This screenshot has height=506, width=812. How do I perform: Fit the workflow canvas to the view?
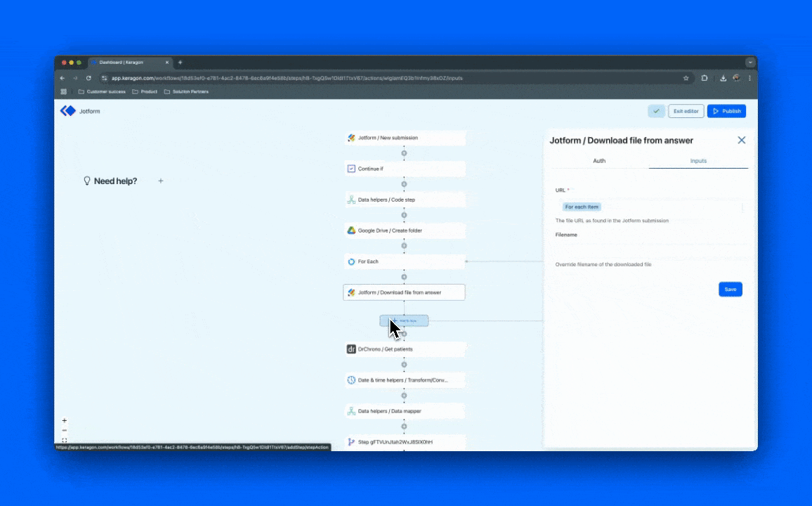point(64,441)
